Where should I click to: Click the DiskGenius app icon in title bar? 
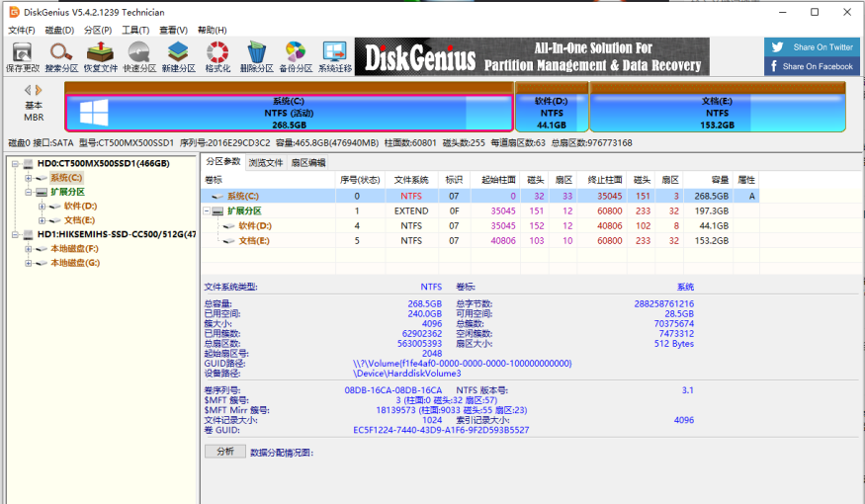coord(14,12)
